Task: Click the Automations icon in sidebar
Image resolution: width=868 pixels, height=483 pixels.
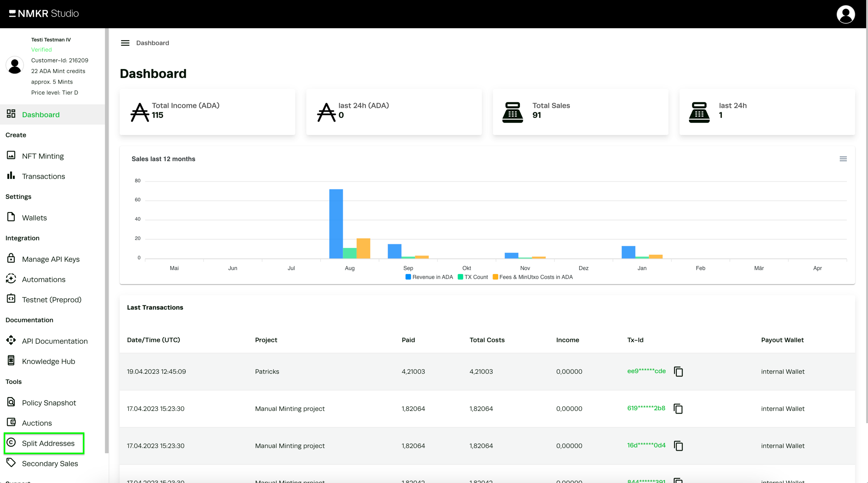Action: click(x=11, y=279)
